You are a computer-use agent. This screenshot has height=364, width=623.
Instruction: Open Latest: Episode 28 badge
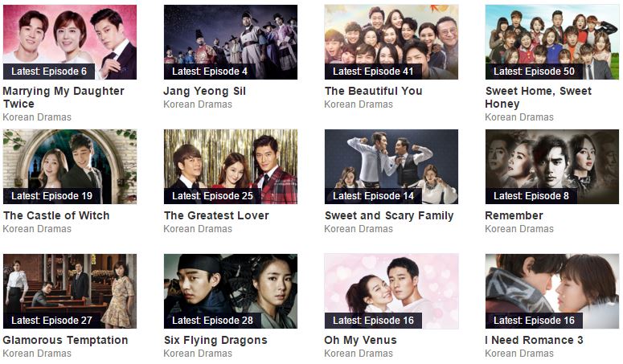click(212, 321)
